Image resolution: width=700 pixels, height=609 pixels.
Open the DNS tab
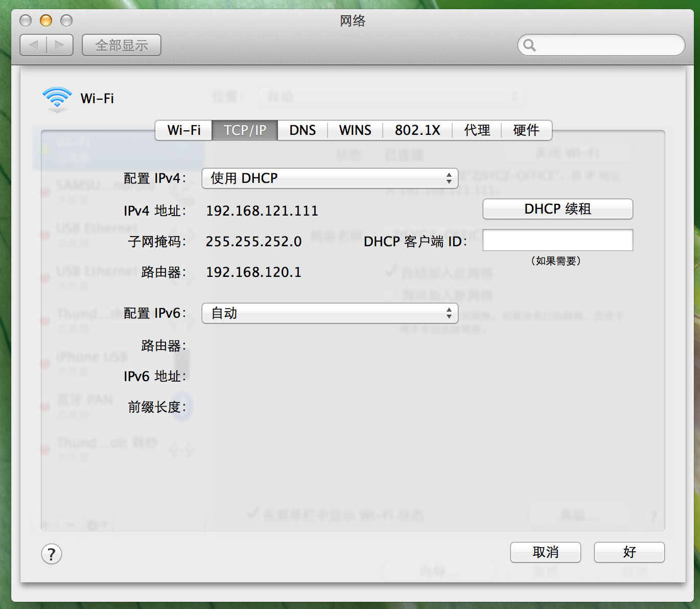pyautogui.click(x=302, y=130)
